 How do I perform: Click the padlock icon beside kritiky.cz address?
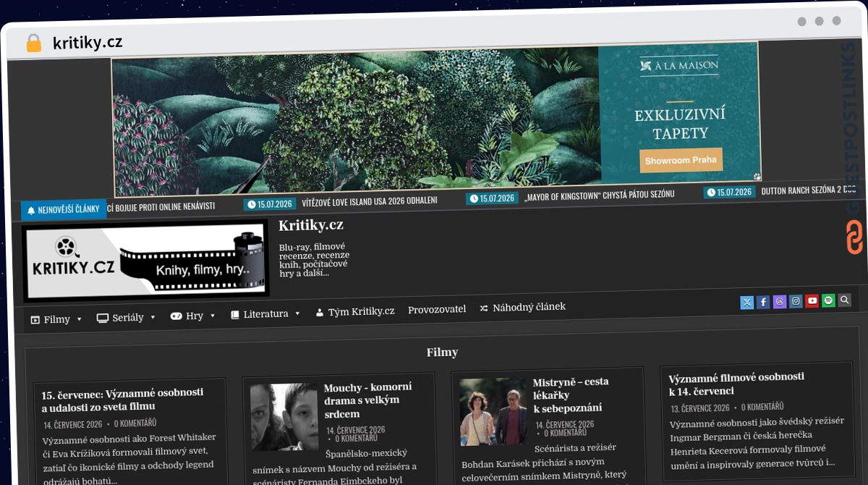point(33,43)
